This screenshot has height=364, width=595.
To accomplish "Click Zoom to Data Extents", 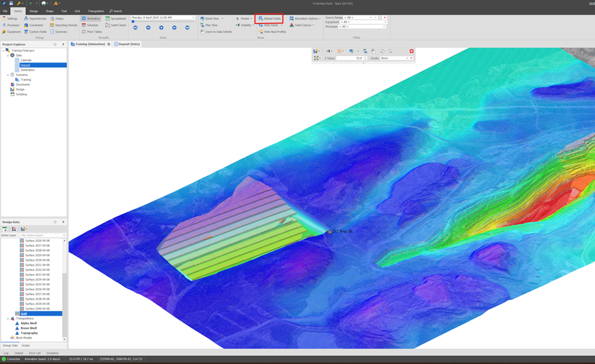I will (x=217, y=32).
